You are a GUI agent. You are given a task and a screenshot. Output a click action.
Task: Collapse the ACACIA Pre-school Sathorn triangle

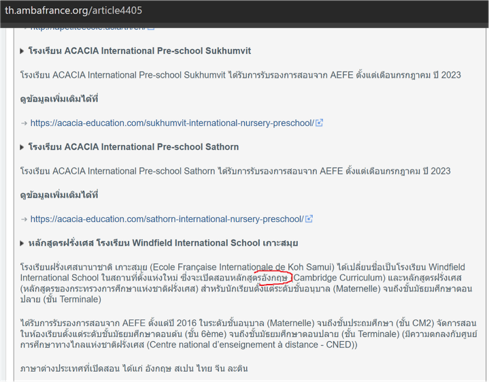click(x=22, y=147)
